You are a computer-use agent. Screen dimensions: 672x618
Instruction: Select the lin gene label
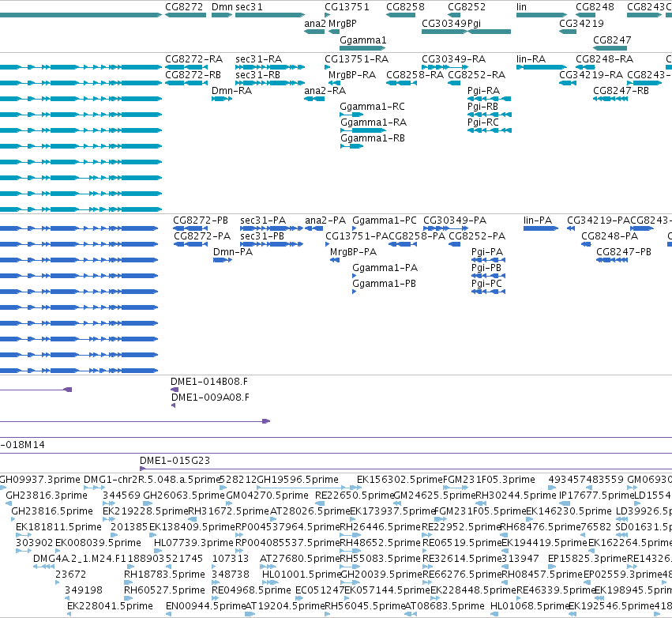coord(522,7)
